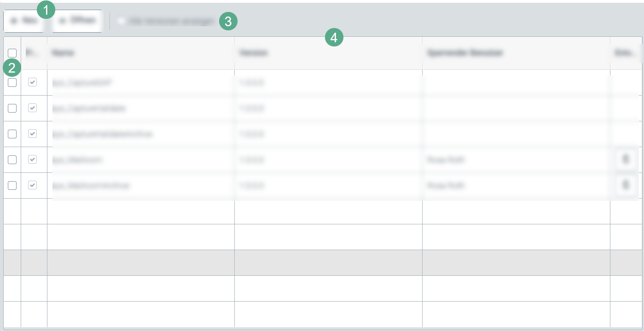644x331 pixels.
Task: Click the unlock icon in the fourth row
Action: pos(626,159)
